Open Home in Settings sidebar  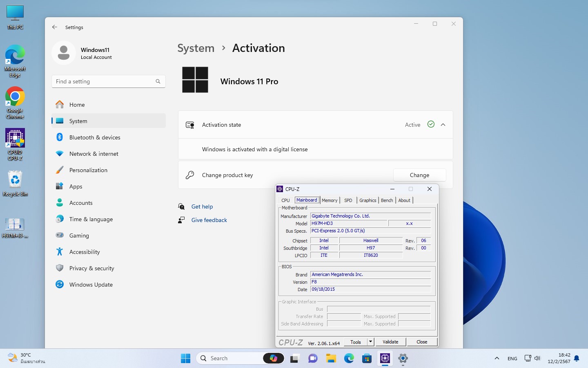(109, 105)
